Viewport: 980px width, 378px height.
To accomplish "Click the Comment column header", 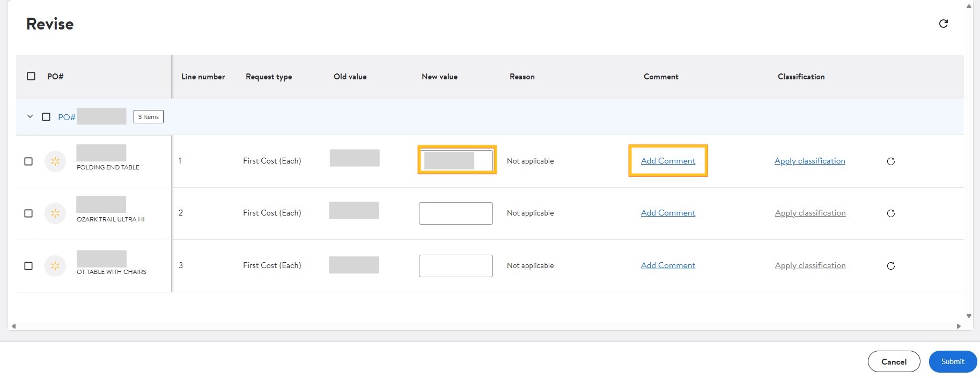I will pos(661,77).
